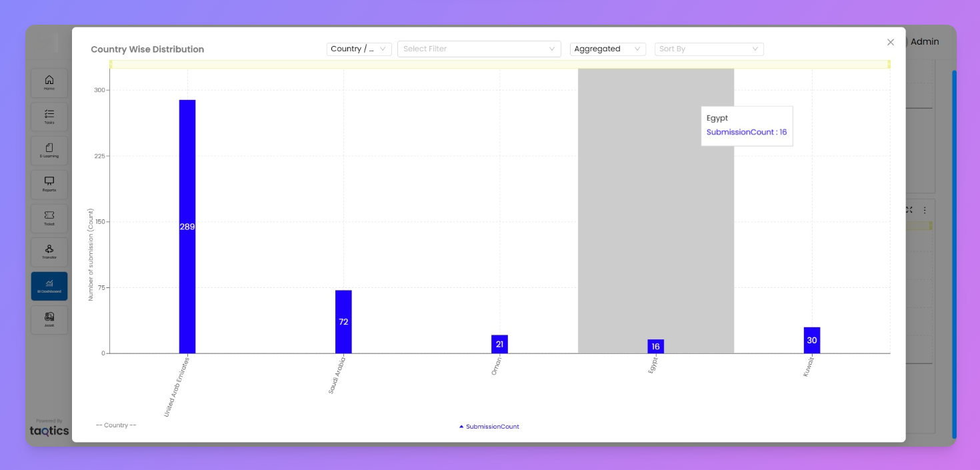Click the 'Number of submission (Count)' axis title
The height and width of the screenshot is (470, 980).
coord(91,255)
